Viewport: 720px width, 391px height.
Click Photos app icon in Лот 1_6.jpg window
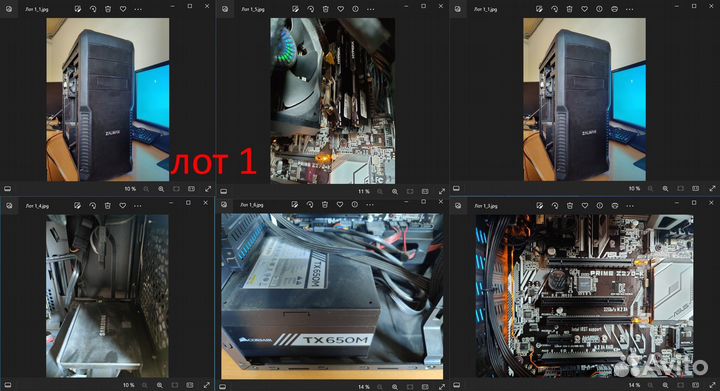coord(225,205)
